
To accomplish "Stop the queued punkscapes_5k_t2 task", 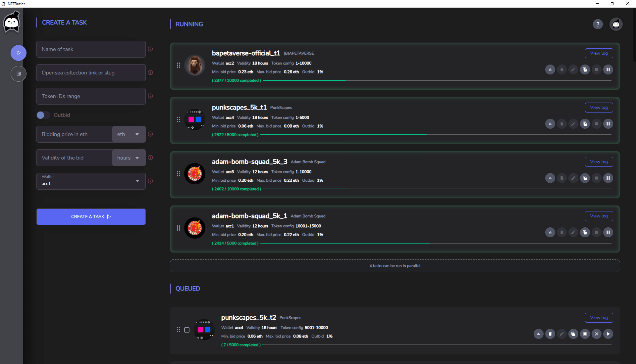I will [x=585, y=334].
